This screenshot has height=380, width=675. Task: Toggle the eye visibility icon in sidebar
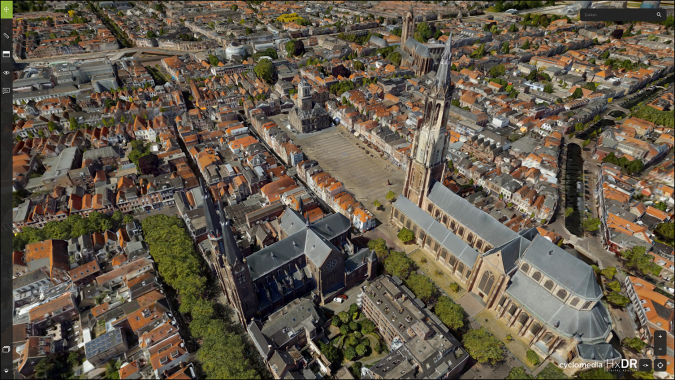(x=6, y=73)
